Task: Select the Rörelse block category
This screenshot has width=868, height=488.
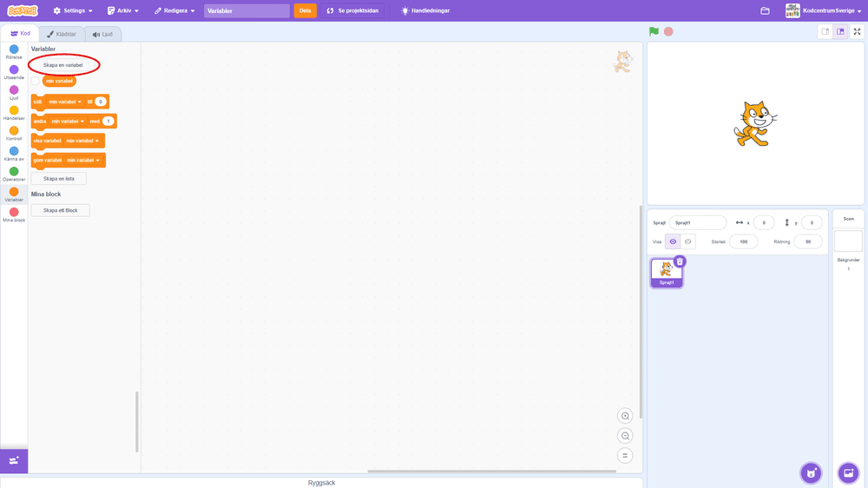Action: tap(14, 52)
